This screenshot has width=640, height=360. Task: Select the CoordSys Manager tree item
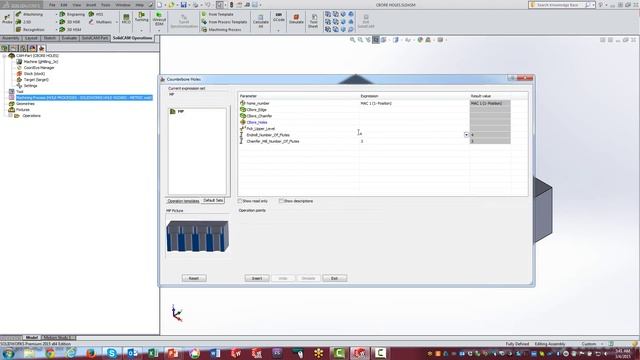pos(35,68)
